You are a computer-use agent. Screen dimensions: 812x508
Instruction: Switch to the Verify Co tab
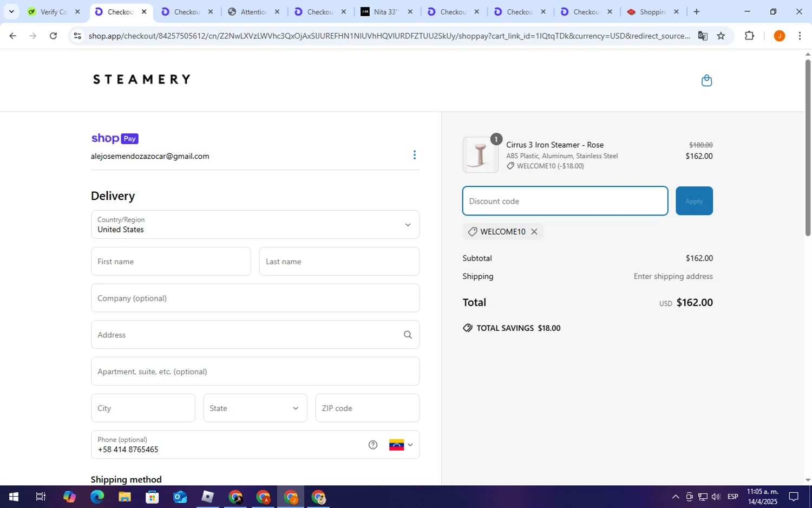coord(54,11)
